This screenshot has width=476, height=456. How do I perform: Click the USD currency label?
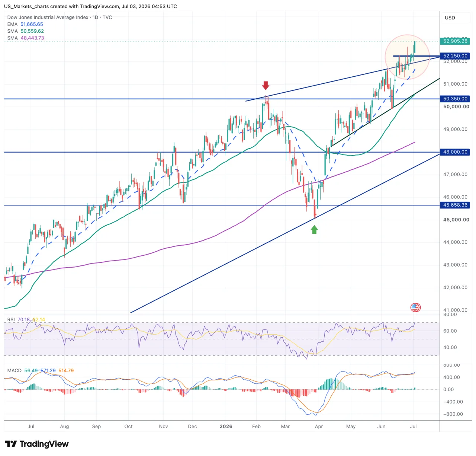pyautogui.click(x=450, y=17)
